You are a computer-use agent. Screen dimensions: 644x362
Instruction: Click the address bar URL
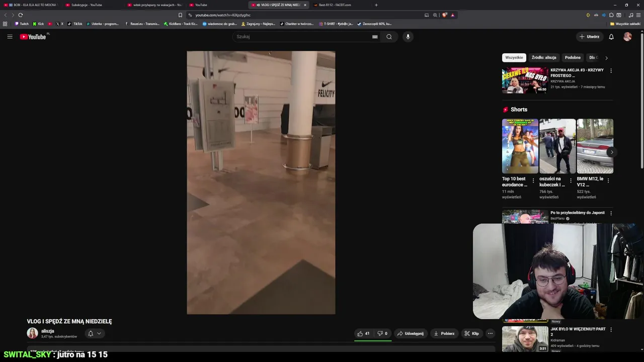223,15
